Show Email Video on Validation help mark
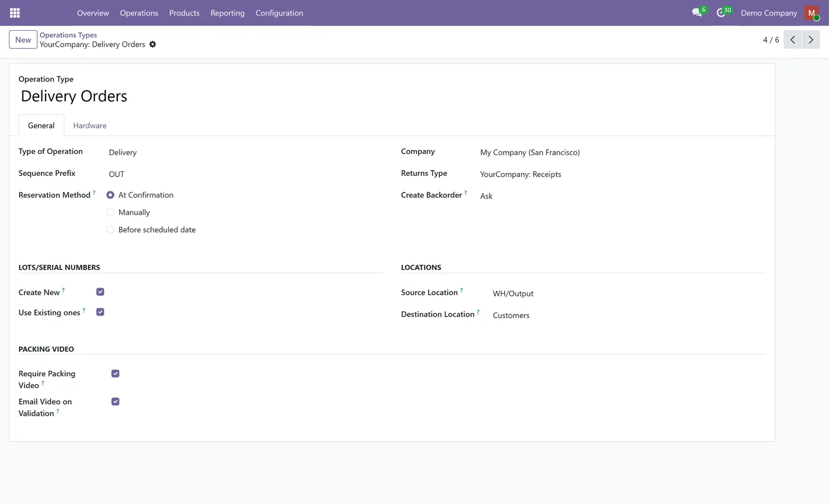Screen dimensions: 829x504 57,410
